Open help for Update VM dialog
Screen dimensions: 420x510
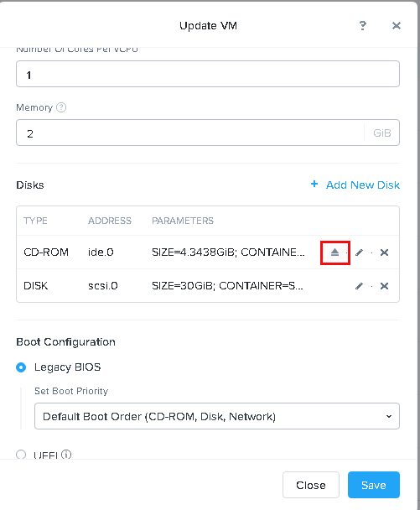coord(363,26)
